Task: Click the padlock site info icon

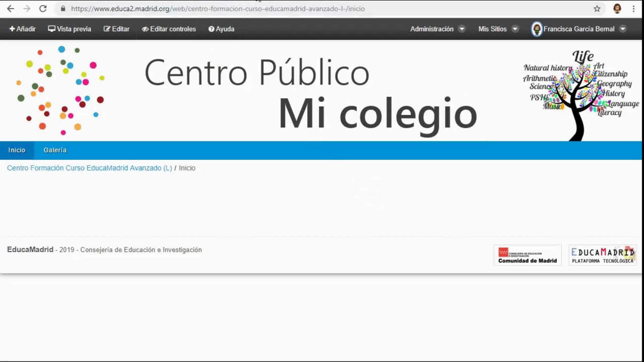Action: pyautogui.click(x=63, y=9)
